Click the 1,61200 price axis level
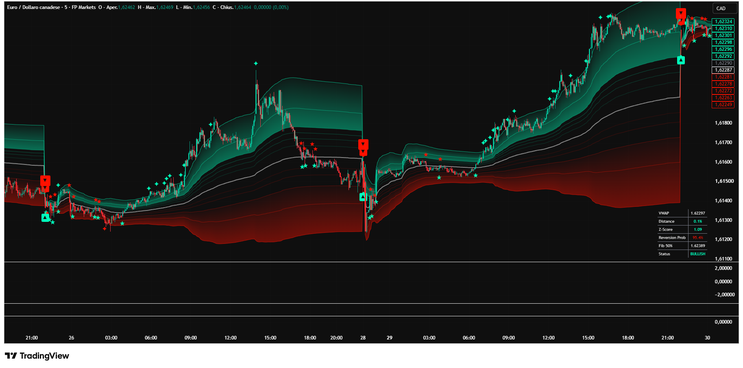Image resolution: width=743 pixels, height=368 pixels. pos(723,239)
